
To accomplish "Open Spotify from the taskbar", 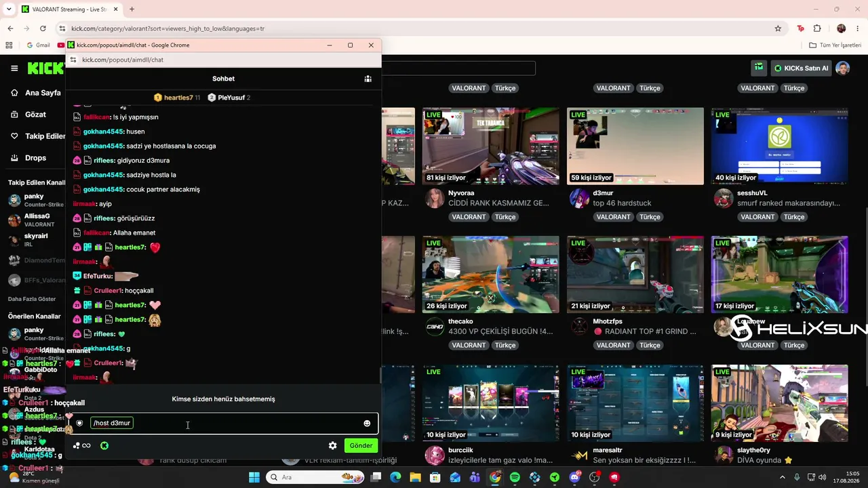I will pos(515,477).
